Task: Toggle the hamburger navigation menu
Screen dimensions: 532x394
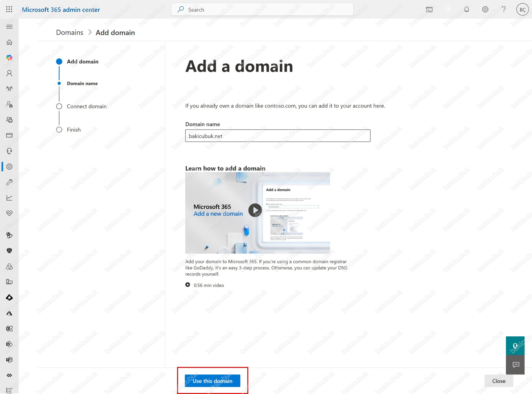Action: (x=9, y=27)
